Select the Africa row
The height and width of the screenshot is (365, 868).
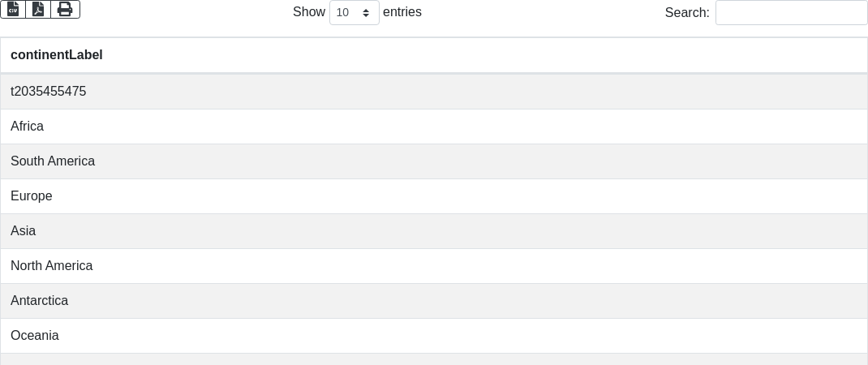(x=434, y=127)
